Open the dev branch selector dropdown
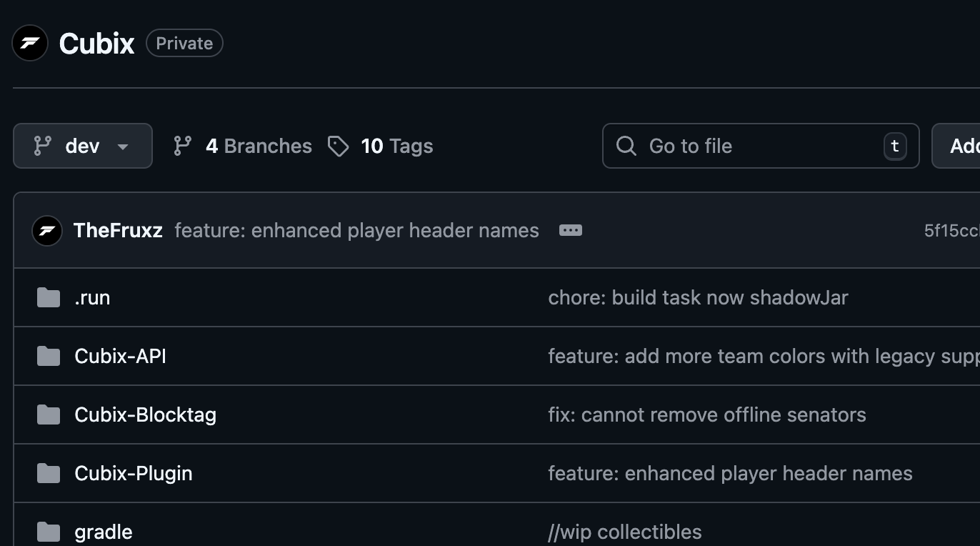Screen dimensions: 980x546 pyautogui.click(x=83, y=147)
